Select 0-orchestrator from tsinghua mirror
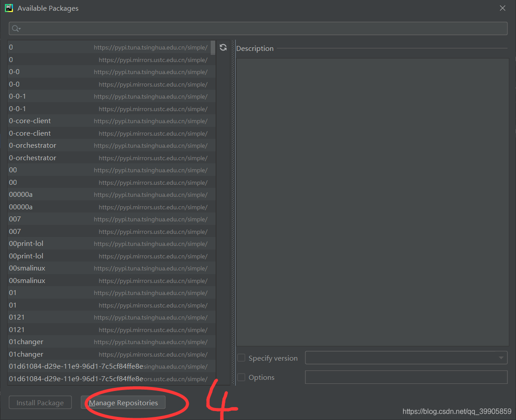 112,146
